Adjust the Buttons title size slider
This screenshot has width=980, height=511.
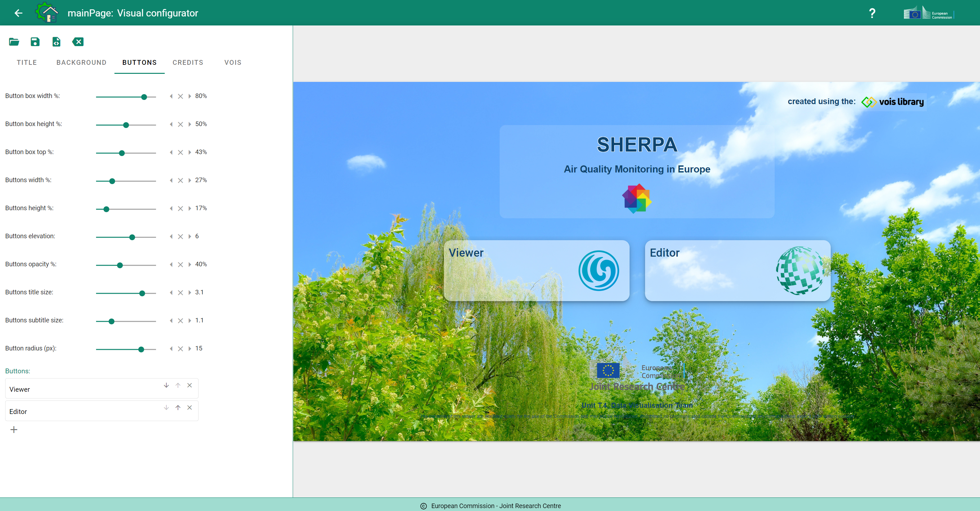[126, 293]
